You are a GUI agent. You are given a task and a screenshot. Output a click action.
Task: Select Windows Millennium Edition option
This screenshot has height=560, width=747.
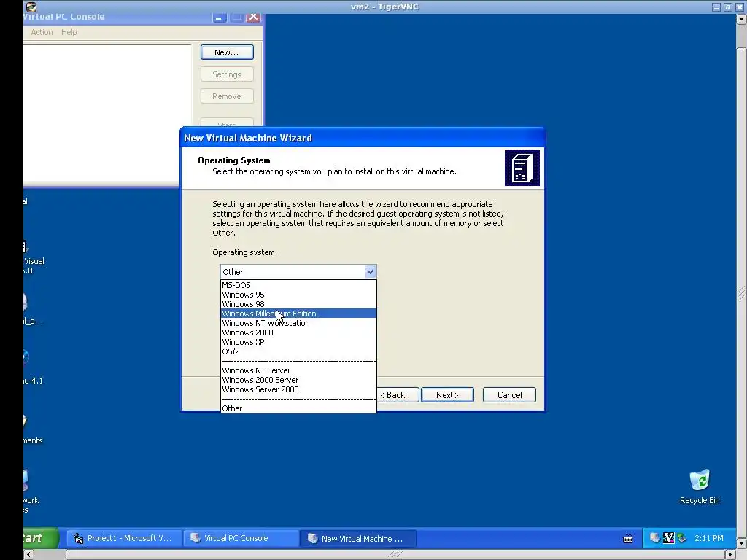pos(298,314)
